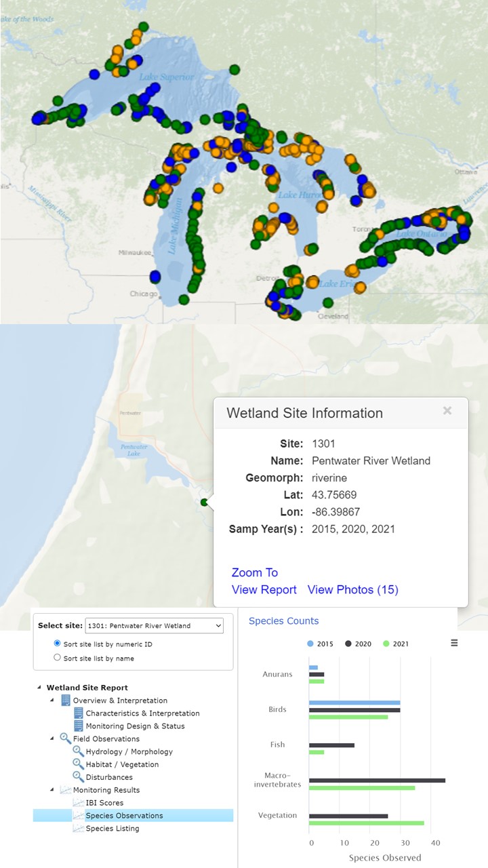Image resolution: width=488 pixels, height=868 pixels.
Task: Click the Characteristics & Interpretation document icon
Action: click(x=79, y=713)
